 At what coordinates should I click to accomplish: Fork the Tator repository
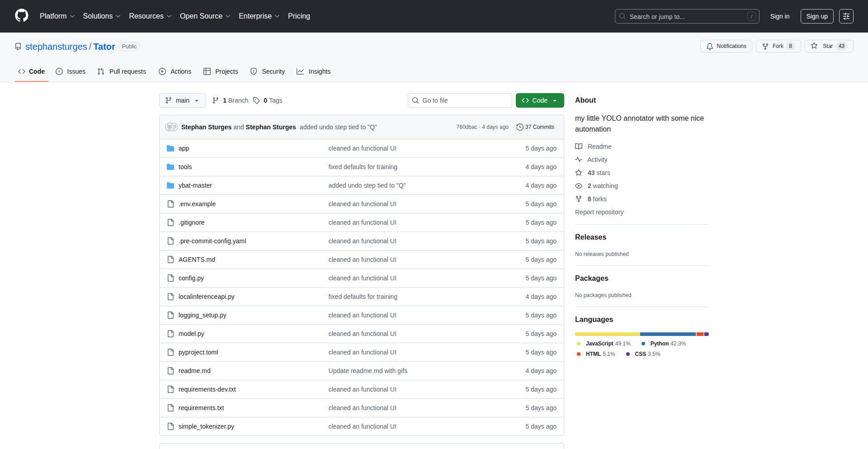pos(778,46)
